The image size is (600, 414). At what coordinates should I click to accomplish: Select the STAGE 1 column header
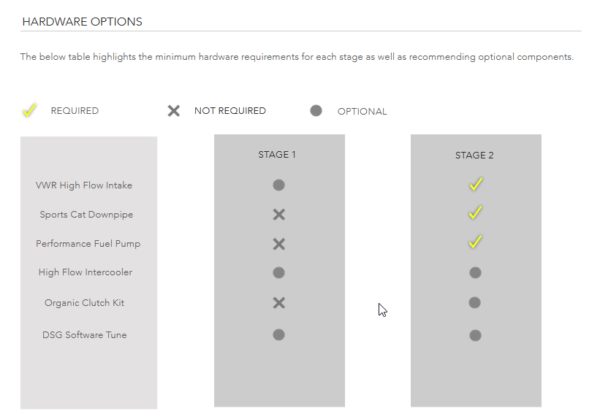277,155
